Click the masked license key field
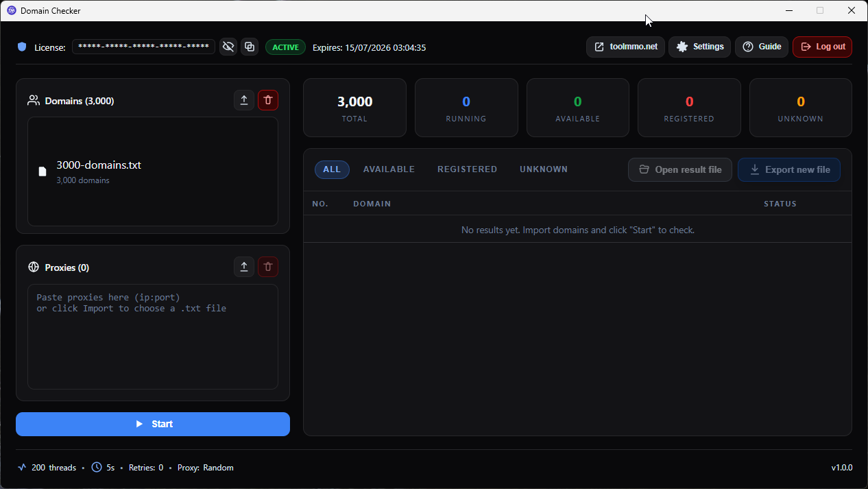868x489 pixels. [x=143, y=47]
